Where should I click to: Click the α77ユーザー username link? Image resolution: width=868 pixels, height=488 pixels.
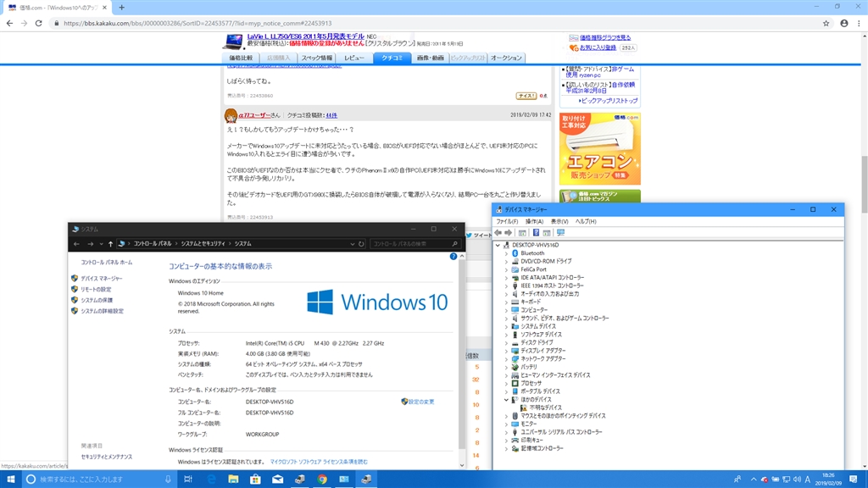(254, 115)
